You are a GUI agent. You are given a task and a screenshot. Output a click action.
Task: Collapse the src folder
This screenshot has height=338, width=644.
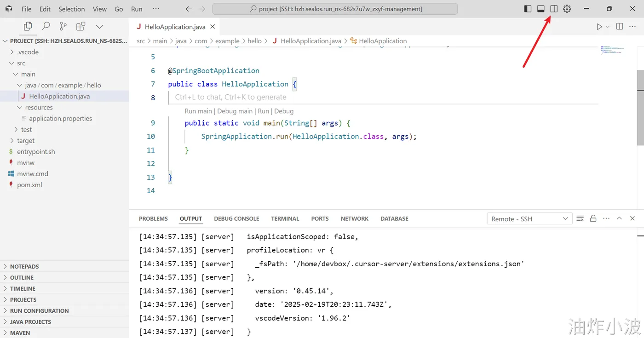[64, 63]
